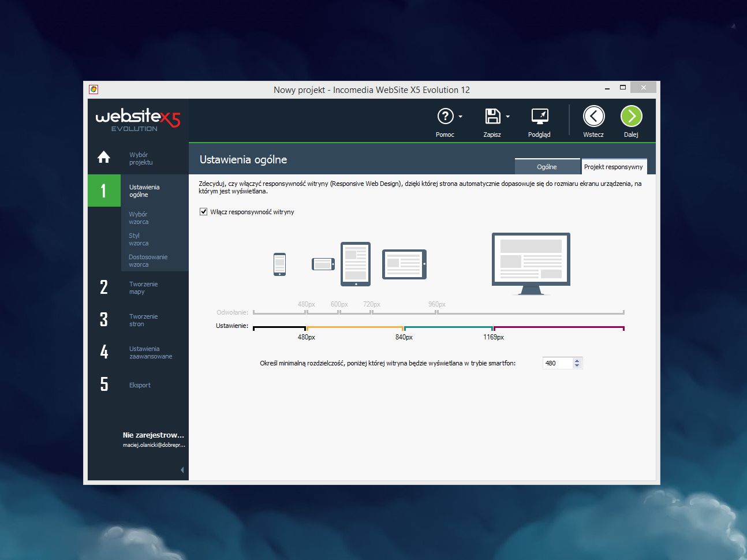Open Styl wzorca in the sidebar
Screen dimensions: 747x560
coord(139,240)
